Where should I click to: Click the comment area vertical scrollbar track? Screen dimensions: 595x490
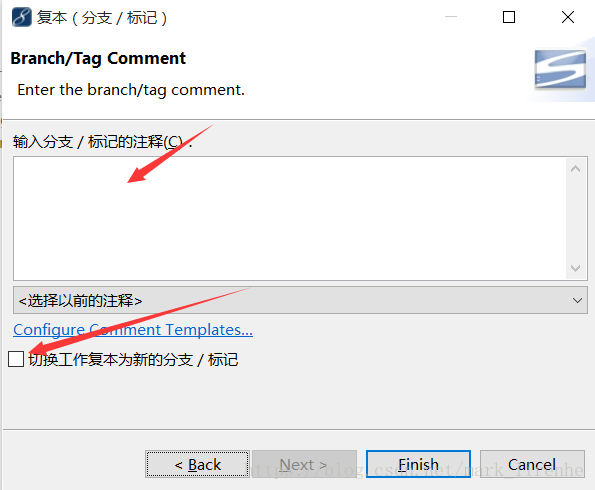[575, 219]
